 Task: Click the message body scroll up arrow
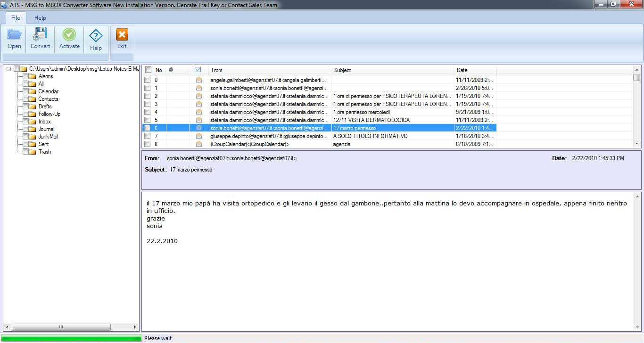637,196
